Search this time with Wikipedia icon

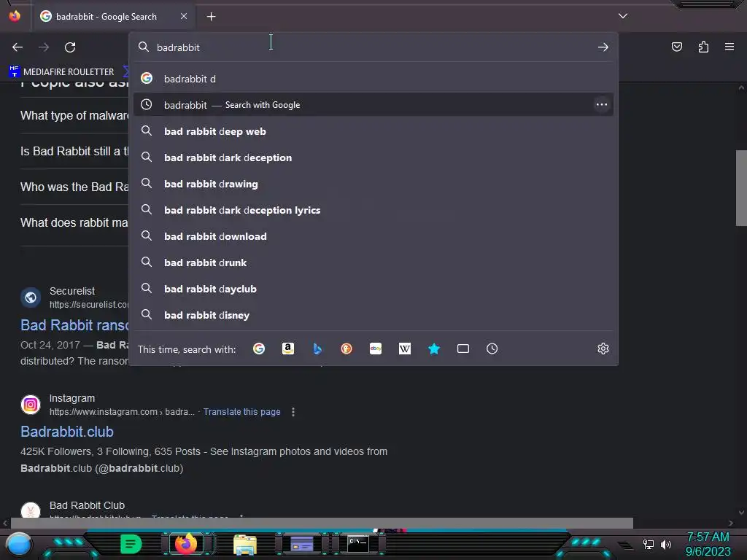404,349
